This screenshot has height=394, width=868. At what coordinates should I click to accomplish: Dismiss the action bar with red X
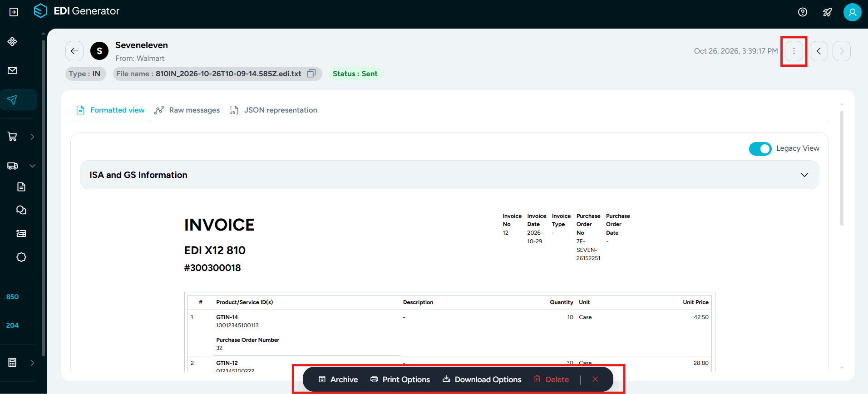pyautogui.click(x=595, y=379)
